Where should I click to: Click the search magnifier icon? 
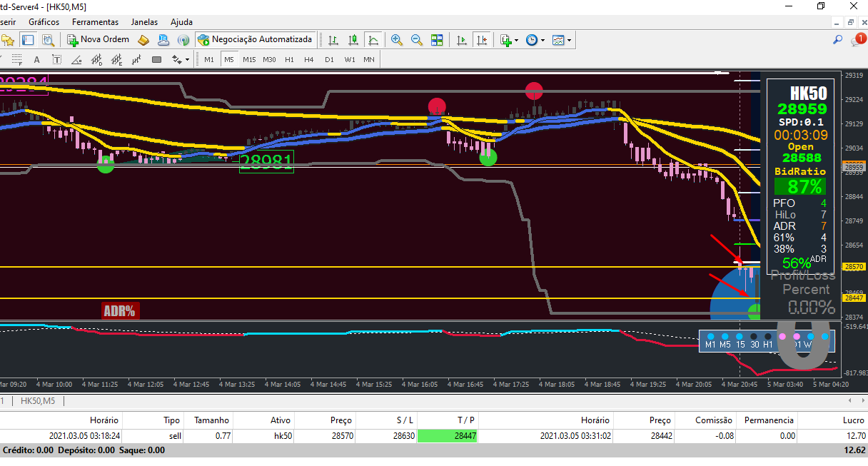pyautogui.click(x=838, y=40)
